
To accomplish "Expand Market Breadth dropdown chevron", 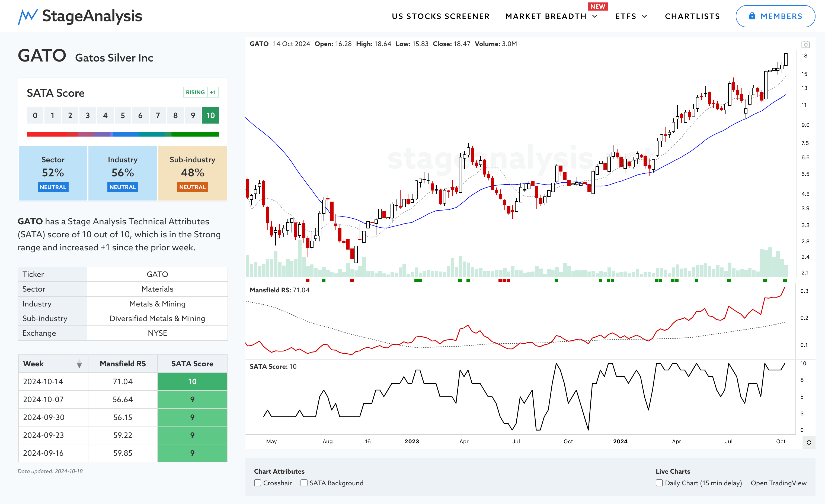I will pos(595,16).
